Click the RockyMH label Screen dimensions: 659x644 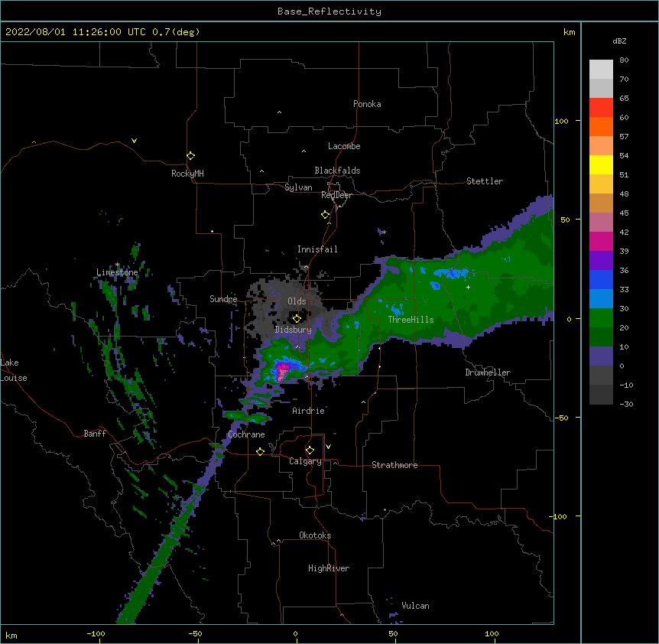click(187, 174)
